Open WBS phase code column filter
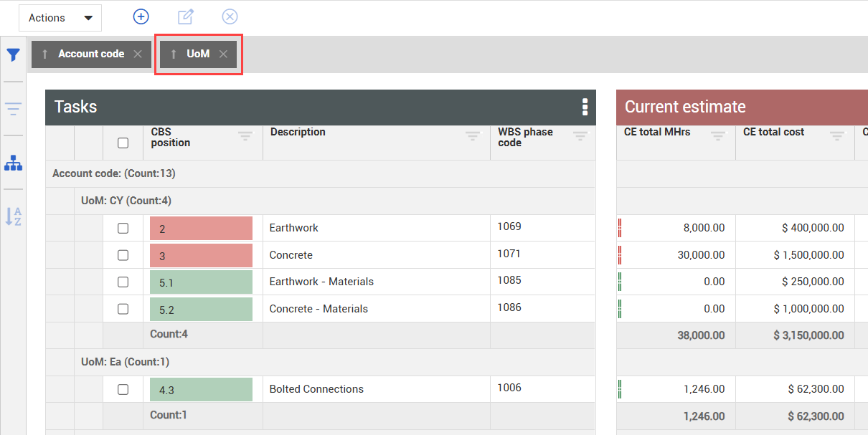This screenshot has height=435, width=868. 580,135
